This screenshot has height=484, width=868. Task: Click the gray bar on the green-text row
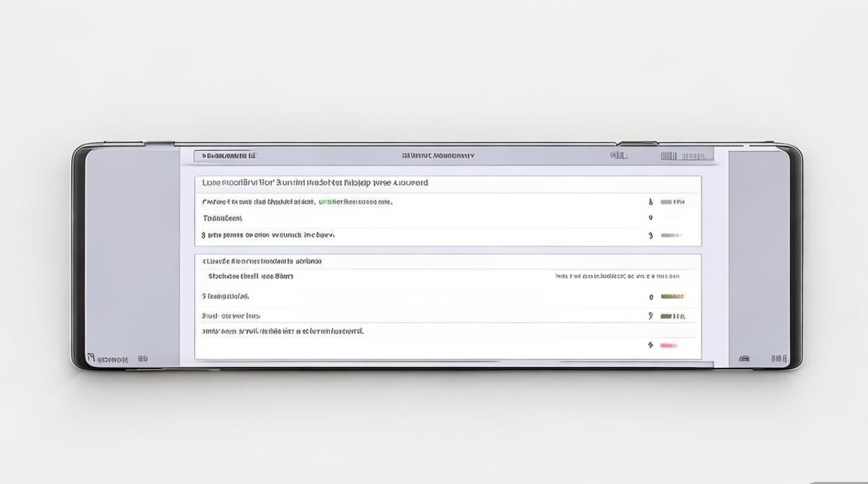672,202
